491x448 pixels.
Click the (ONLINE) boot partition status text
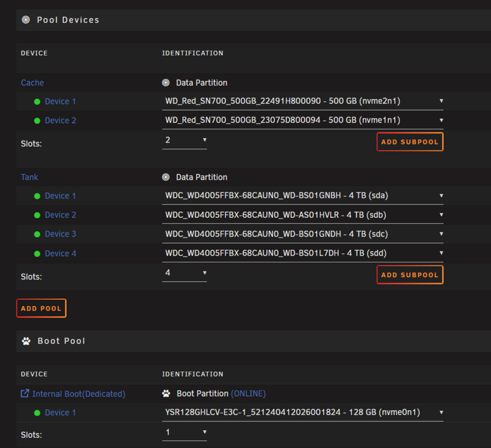248,394
